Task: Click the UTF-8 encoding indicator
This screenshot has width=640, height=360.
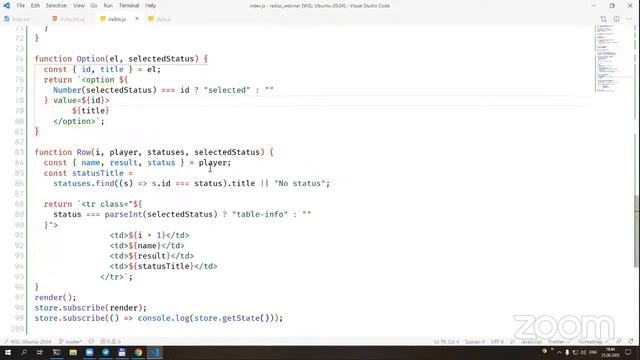Action: pyautogui.click(x=497, y=342)
